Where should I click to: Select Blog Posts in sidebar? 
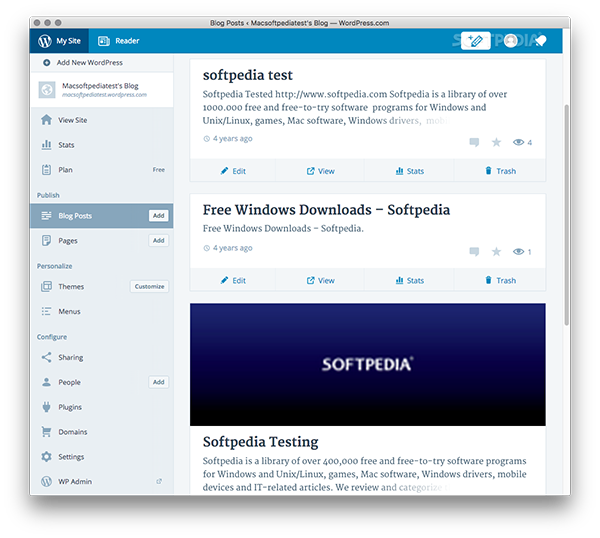[102, 216]
